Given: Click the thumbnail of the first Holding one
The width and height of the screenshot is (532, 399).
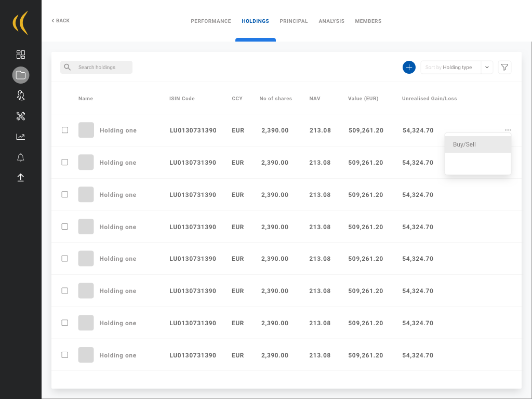Looking at the screenshot, I should click(x=86, y=130).
